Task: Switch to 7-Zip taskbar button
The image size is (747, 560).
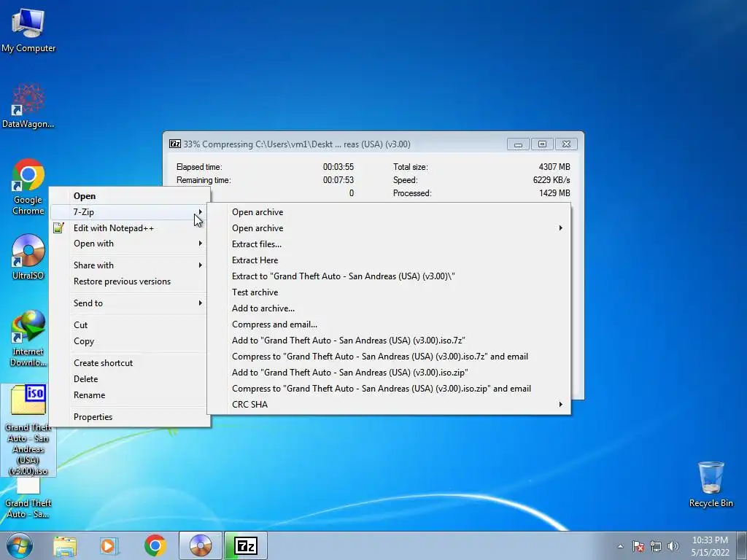Action: 246,545
